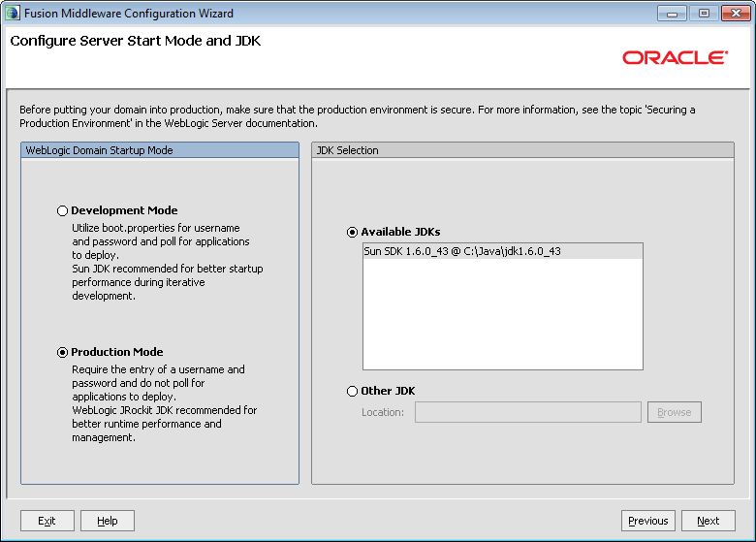Screen dimensions: 756x542
Task: Select Sun SDK 1.6.0_43 in JDK list
Action: tap(502, 251)
